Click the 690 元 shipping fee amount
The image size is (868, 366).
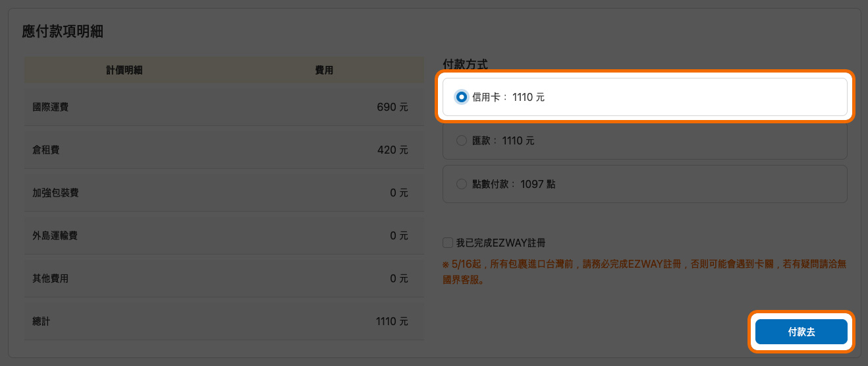[392, 107]
